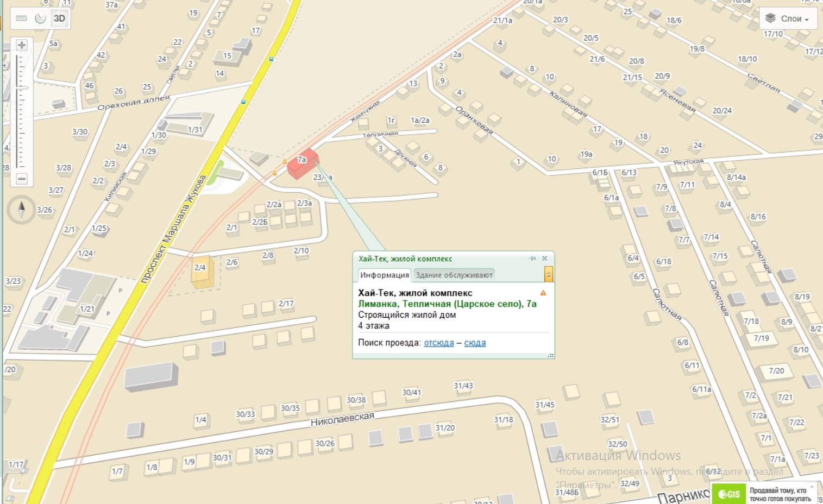
Task: Toggle the 3D map view
Action: [x=59, y=18]
